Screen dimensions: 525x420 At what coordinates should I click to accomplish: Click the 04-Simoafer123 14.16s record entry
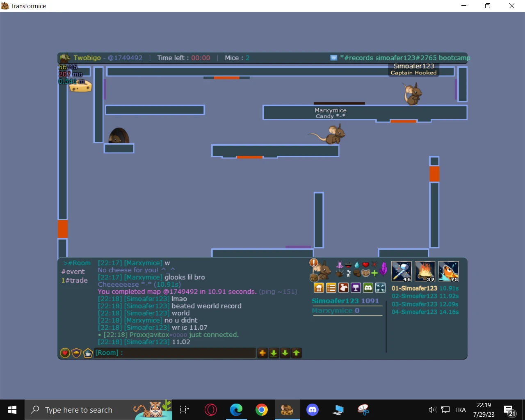click(x=425, y=312)
